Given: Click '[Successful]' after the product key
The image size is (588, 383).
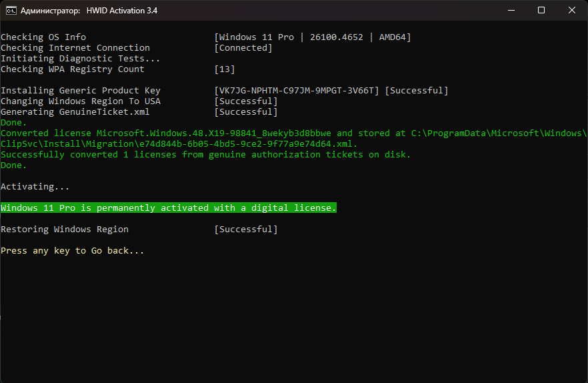Looking at the screenshot, I should coord(416,91).
